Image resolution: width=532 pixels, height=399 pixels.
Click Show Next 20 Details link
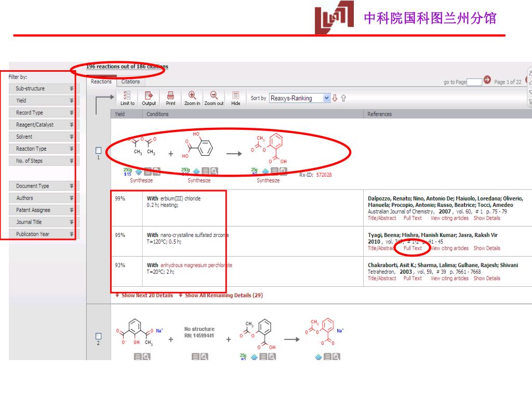[147, 295]
